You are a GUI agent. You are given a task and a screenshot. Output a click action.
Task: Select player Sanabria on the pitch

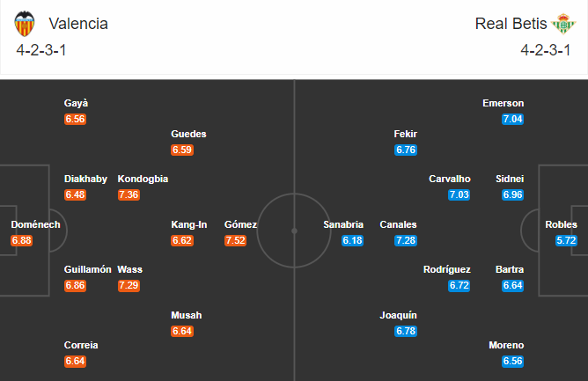tap(343, 224)
